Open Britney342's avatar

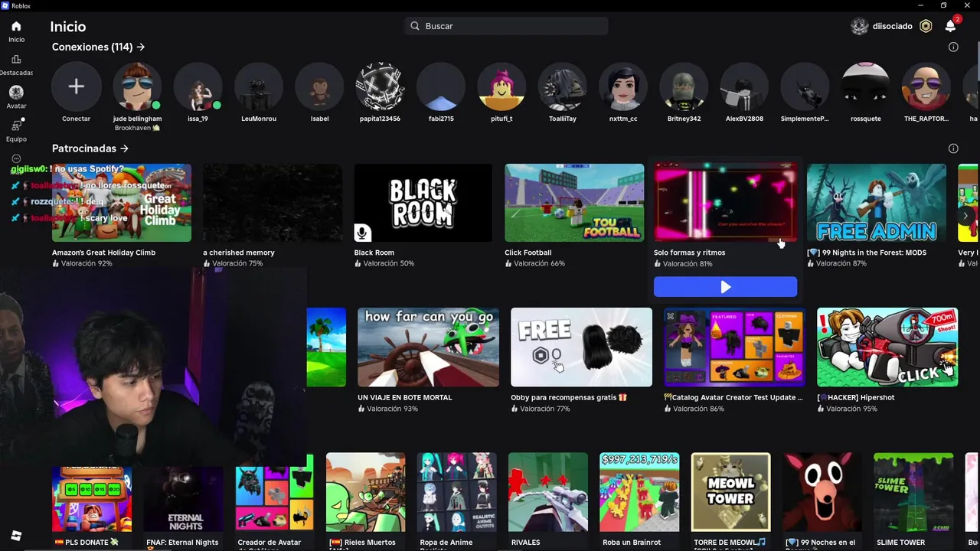pyautogui.click(x=684, y=86)
